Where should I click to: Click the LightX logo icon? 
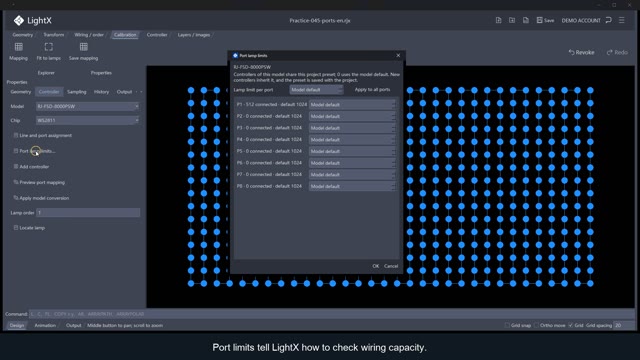(18, 20)
